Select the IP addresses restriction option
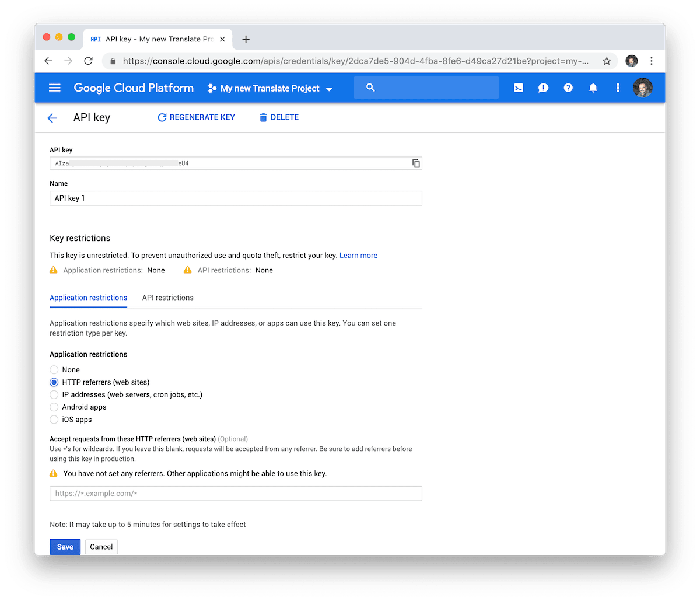The image size is (700, 601). (x=54, y=394)
